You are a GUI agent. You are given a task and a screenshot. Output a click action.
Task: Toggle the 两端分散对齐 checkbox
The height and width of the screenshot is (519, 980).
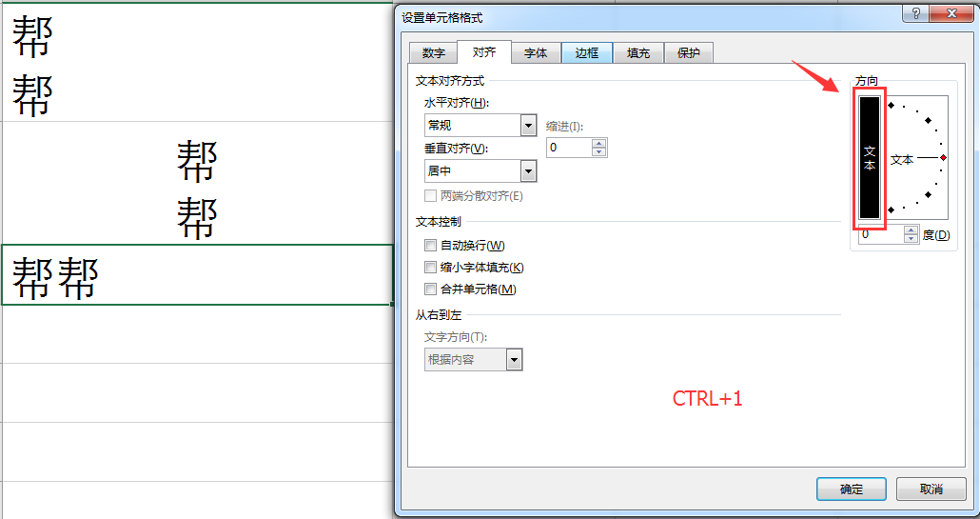(x=430, y=196)
